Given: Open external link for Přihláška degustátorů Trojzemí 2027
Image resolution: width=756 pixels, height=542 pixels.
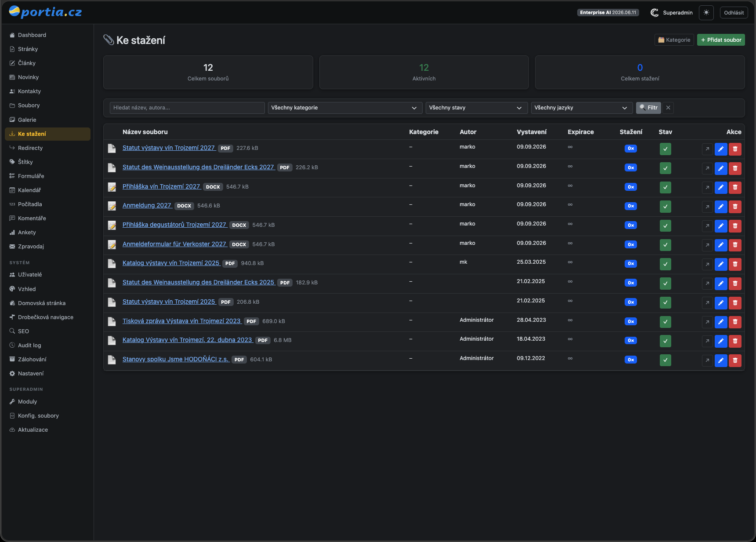Looking at the screenshot, I should 707,226.
